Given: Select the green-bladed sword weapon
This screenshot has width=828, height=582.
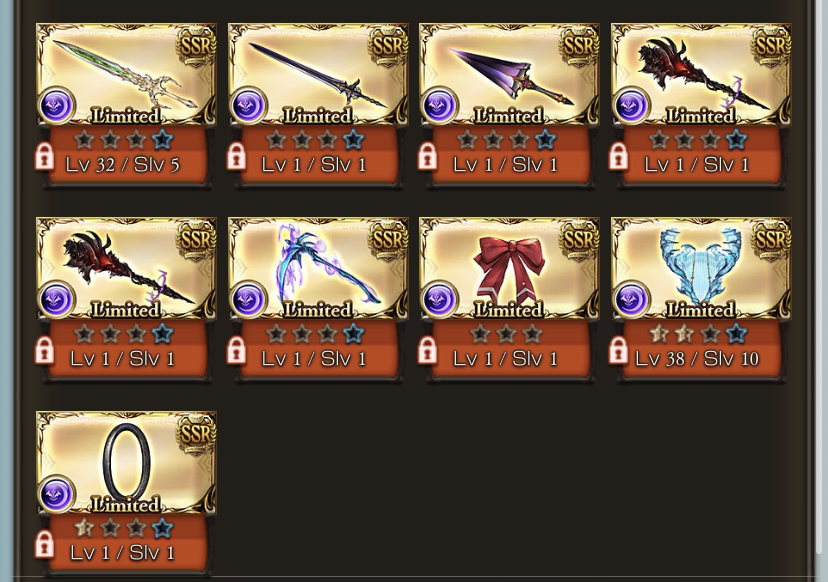Looking at the screenshot, I should pos(126,74).
